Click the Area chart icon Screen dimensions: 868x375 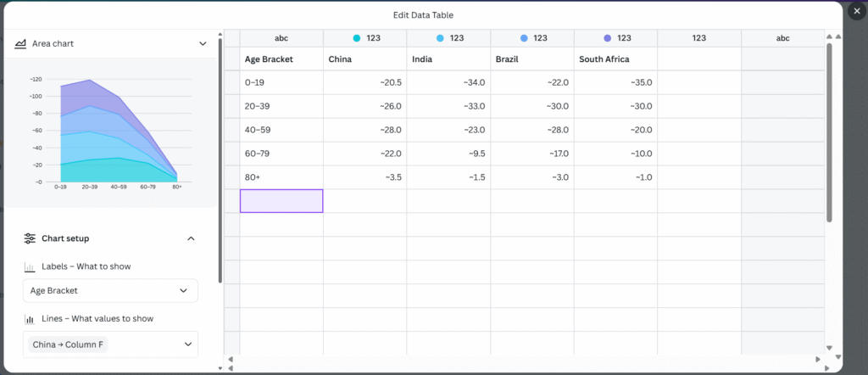pyautogui.click(x=20, y=43)
